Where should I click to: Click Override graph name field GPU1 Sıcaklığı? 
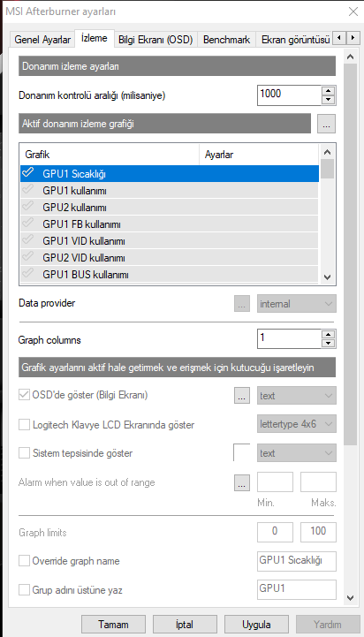(x=297, y=561)
